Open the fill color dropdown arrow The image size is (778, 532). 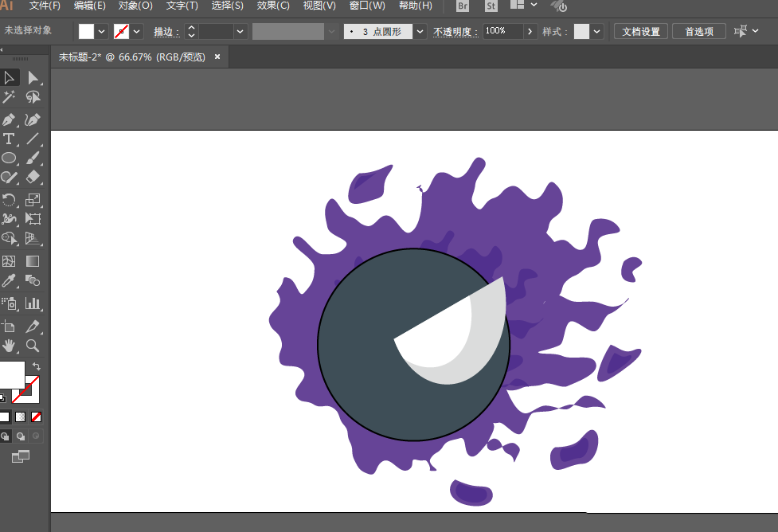tap(101, 32)
